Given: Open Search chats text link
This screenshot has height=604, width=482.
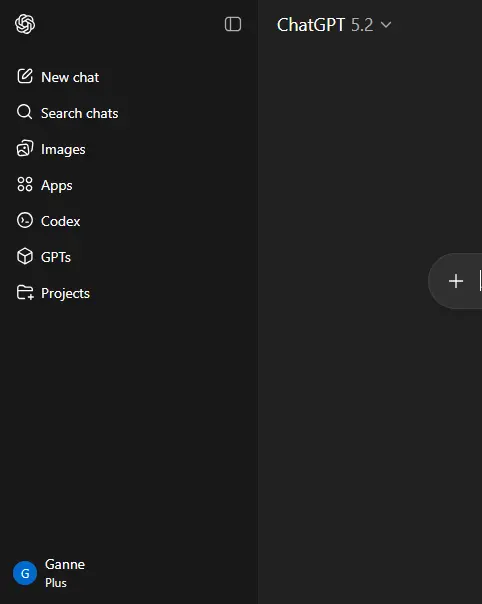Looking at the screenshot, I should [80, 114].
